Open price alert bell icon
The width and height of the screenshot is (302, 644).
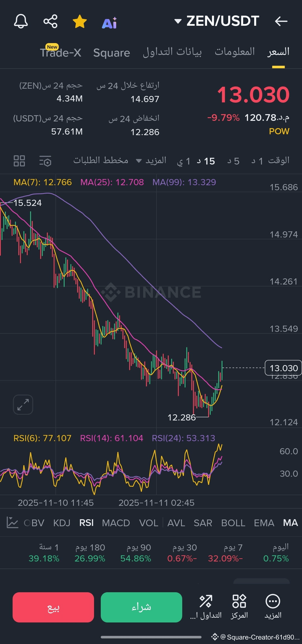tap(21, 21)
